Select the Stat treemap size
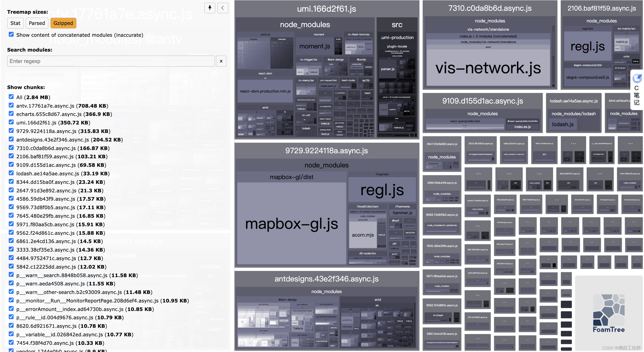 click(15, 23)
